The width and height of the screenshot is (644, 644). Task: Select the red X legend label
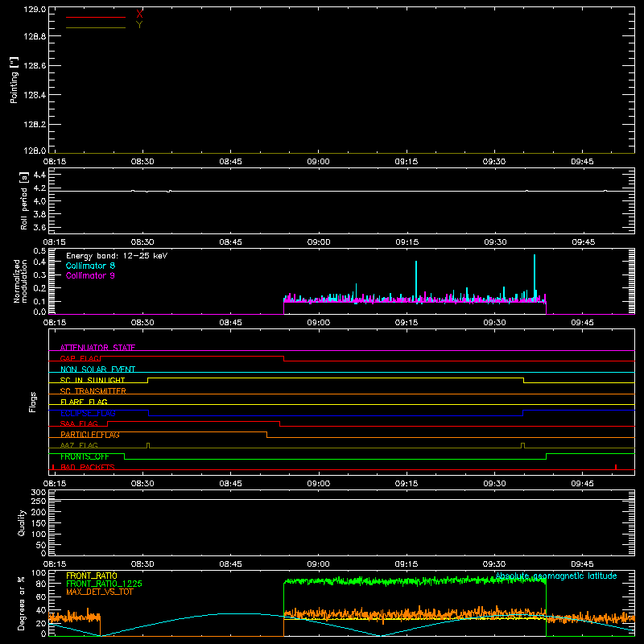tap(139, 14)
